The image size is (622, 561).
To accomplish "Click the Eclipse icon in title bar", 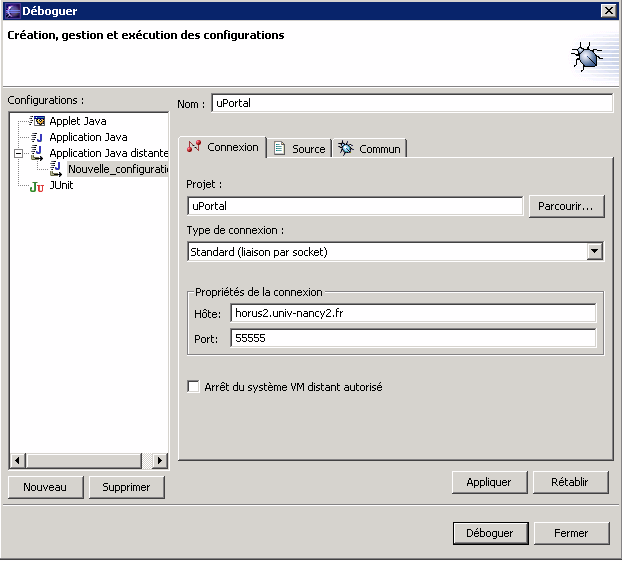I will coord(11,10).
